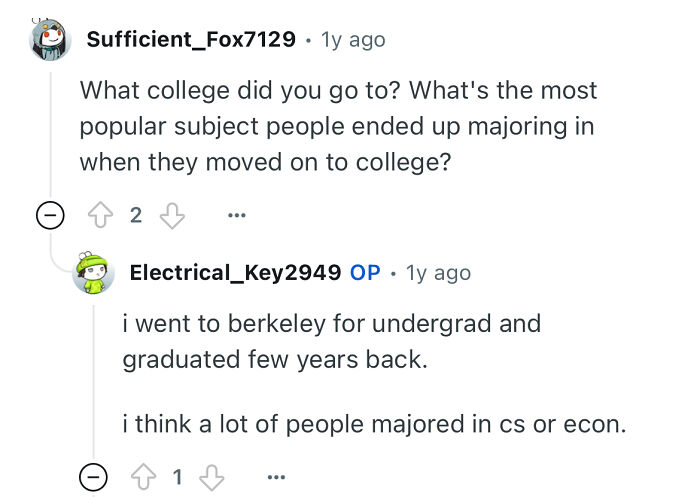
Task: Collapse the Sufficient_Fox7129 comment thread
Action: [51, 216]
